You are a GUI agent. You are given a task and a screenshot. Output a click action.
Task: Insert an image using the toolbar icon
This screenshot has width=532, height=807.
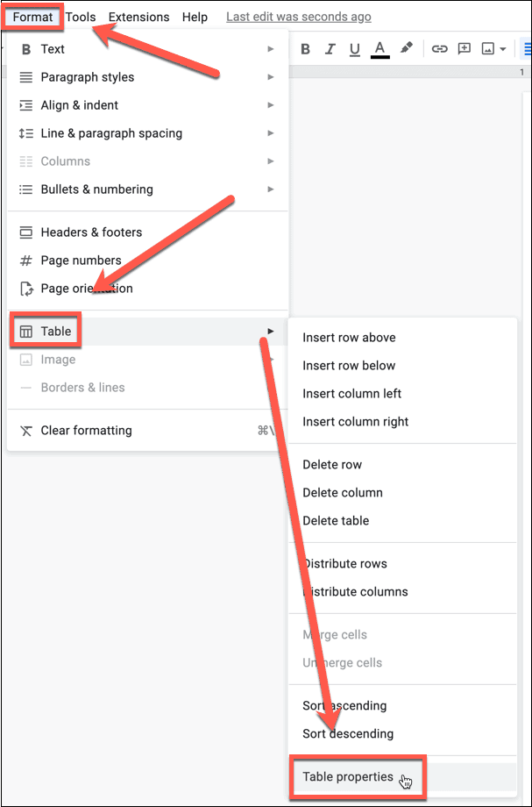pos(487,49)
